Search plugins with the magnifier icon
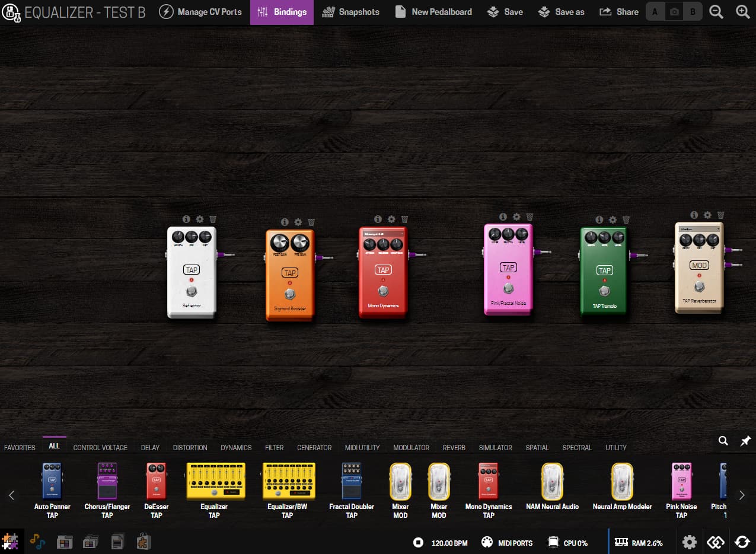The height and width of the screenshot is (554, 756). coord(723,441)
